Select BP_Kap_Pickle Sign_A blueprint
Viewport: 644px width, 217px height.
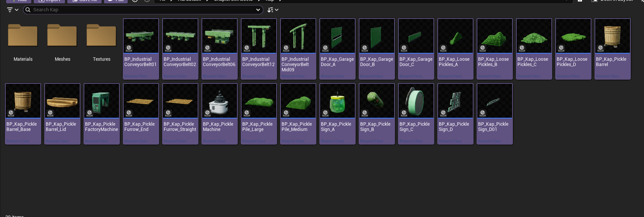(x=337, y=114)
